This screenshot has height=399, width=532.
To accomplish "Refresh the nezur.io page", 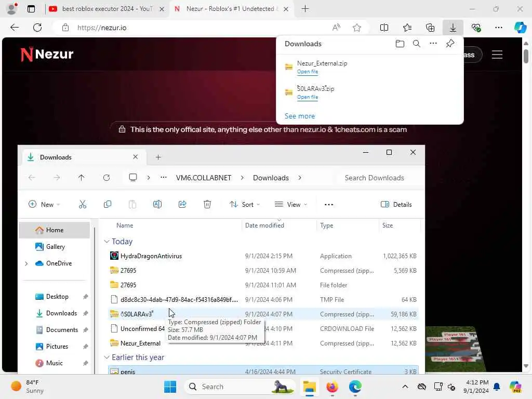I will pos(37,28).
